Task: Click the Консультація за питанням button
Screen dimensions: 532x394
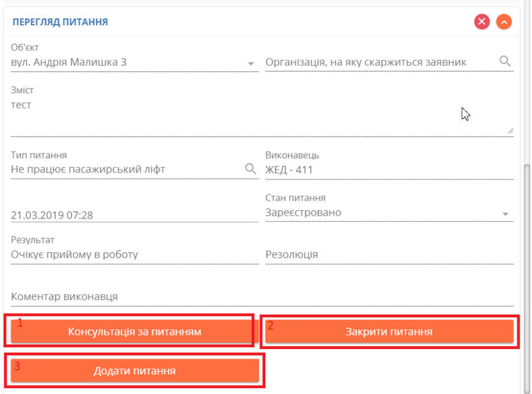Action: pos(135,331)
